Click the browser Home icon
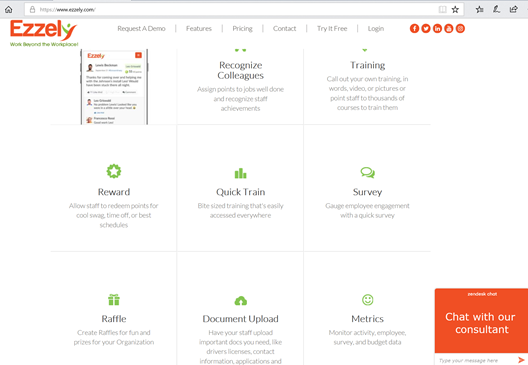 coord(8,9)
